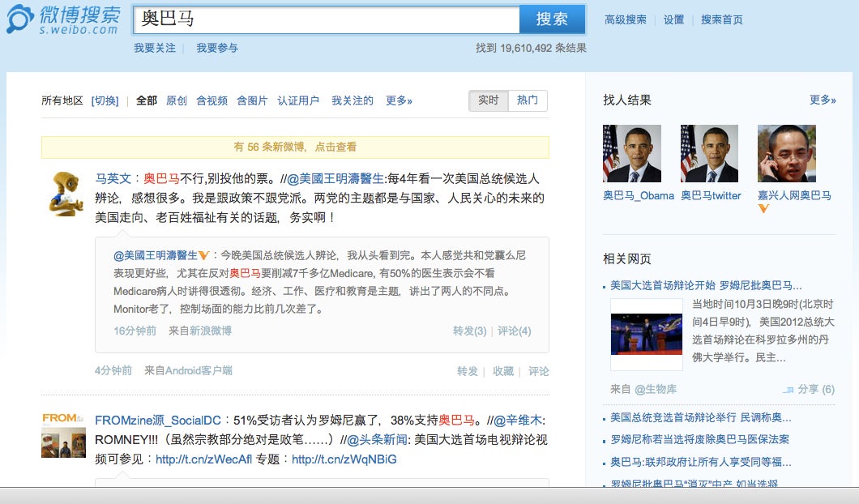Open @美國王明濤醫生 name in quoted post
The image size is (859, 504).
[x=155, y=255]
